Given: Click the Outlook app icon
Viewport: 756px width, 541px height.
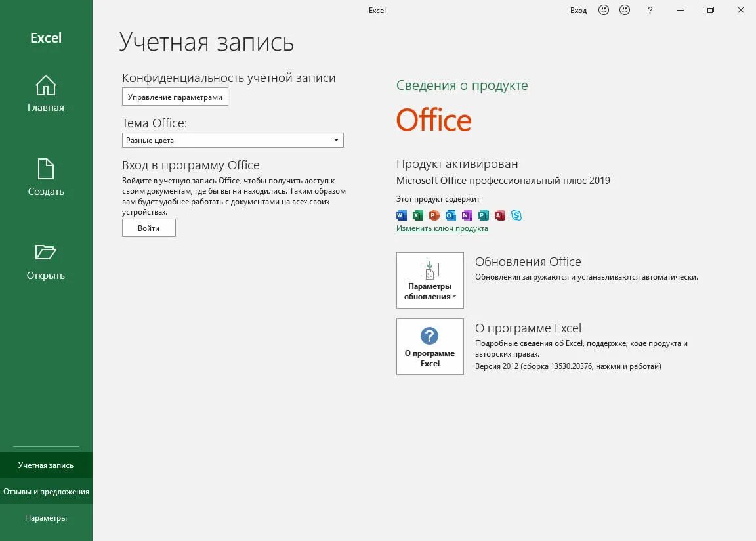Looking at the screenshot, I should click(451, 215).
